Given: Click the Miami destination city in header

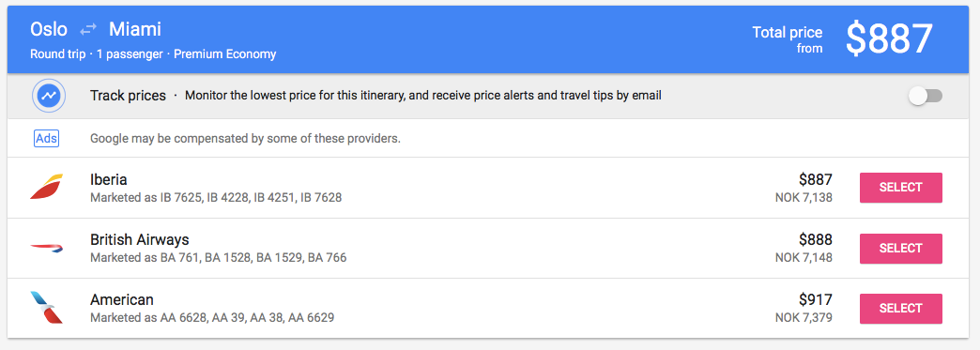Looking at the screenshot, I should pyautogui.click(x=135, y=29).
